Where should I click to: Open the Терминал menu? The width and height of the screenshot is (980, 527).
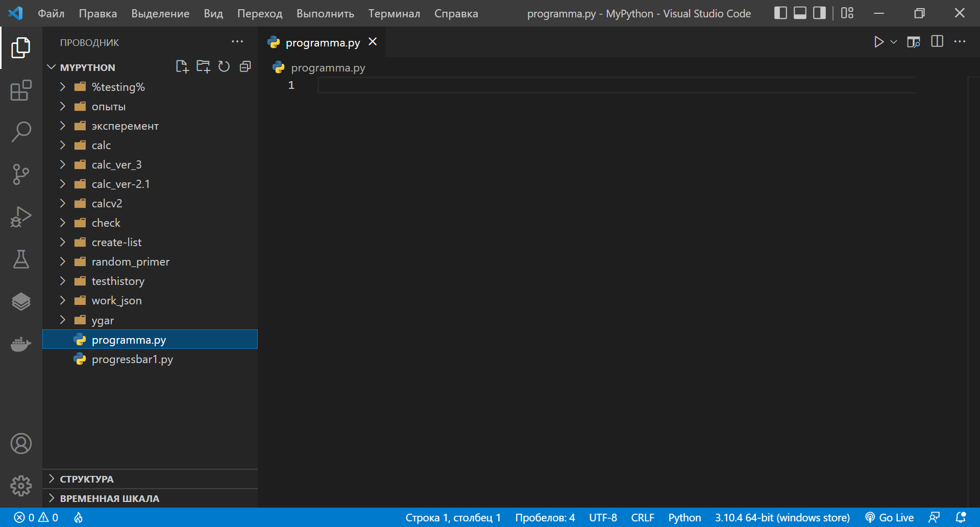394,14
